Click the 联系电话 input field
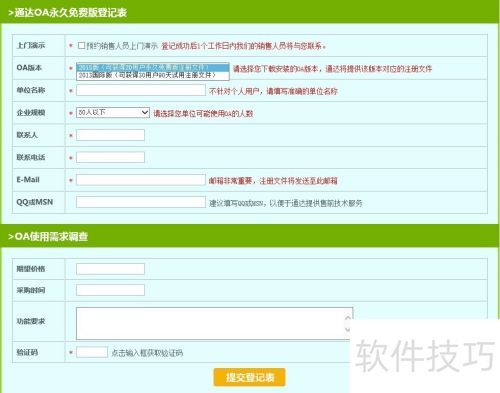This screenshot has width=500, height=393. (110, 157)
